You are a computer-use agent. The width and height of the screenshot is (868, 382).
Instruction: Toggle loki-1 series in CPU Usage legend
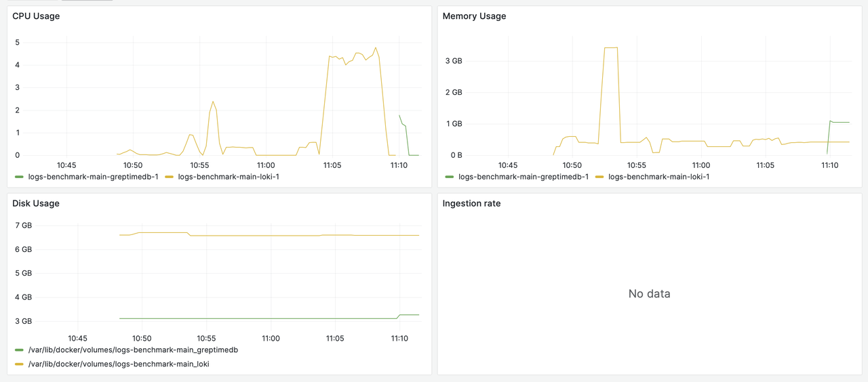pos(228,177)
